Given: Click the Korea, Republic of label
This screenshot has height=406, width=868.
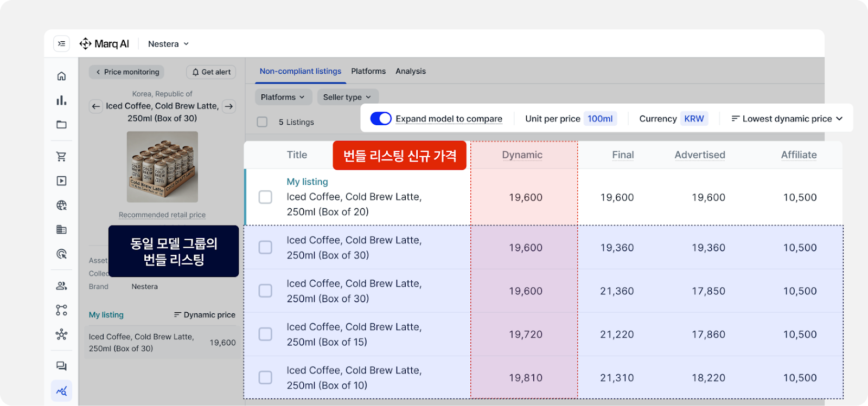Looking at the screenshot, I should [162, 94].
